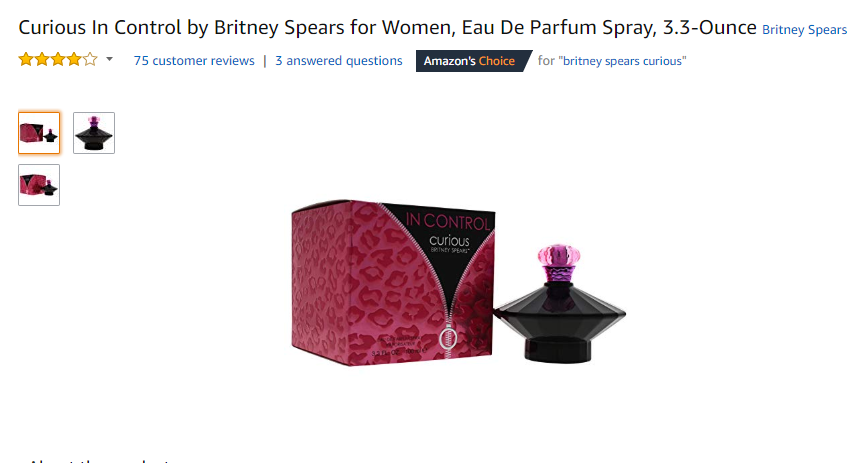This screenshot has width=867, height=463.
Task: Select the first thumbnail with box and bottle
Action: pyautogui.click(x=39, y=133)
